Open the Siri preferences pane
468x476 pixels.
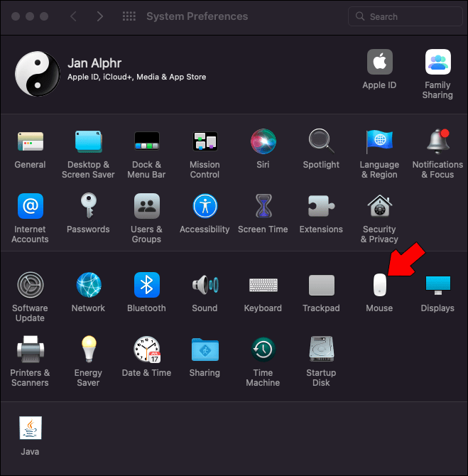pos(263,141)
